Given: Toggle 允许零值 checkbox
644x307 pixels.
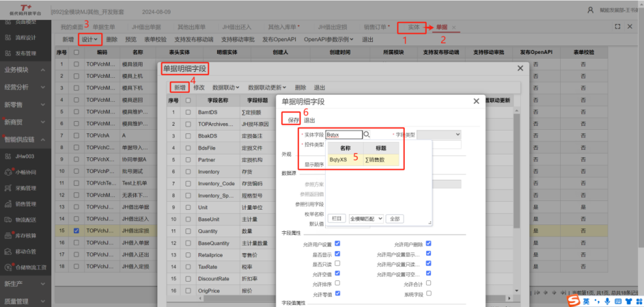Looking at the screenshot, I should pyautogui.click(x=337, y=293).
